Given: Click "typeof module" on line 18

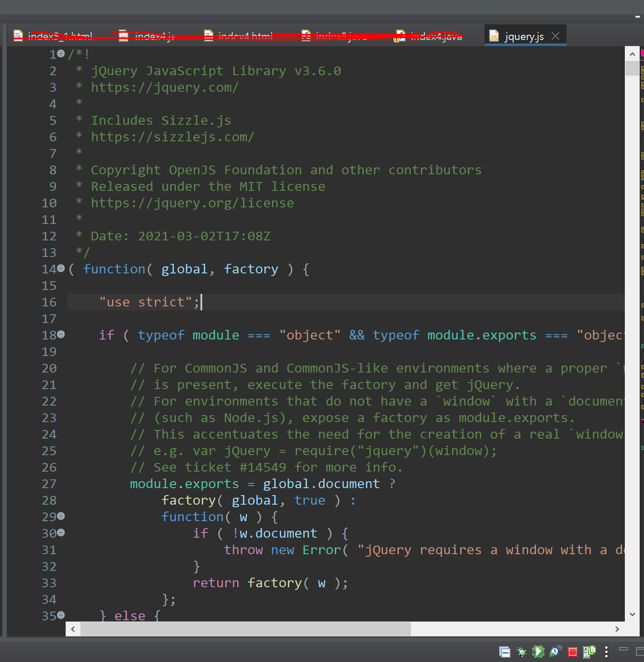Looking at the screenshot, I should (188, 335).
